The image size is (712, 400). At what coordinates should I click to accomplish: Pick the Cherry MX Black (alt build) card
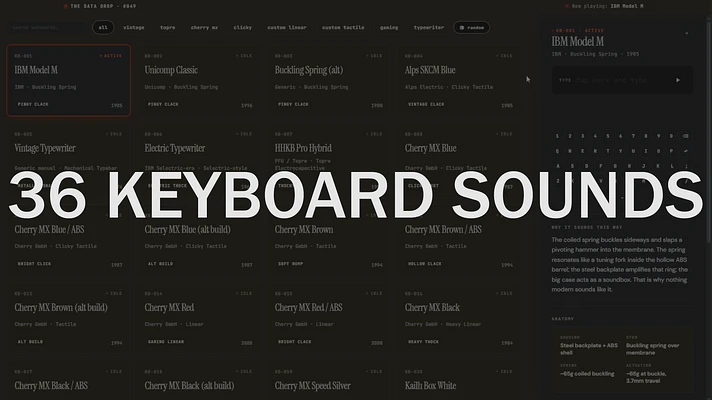click(x=198, y=381)
